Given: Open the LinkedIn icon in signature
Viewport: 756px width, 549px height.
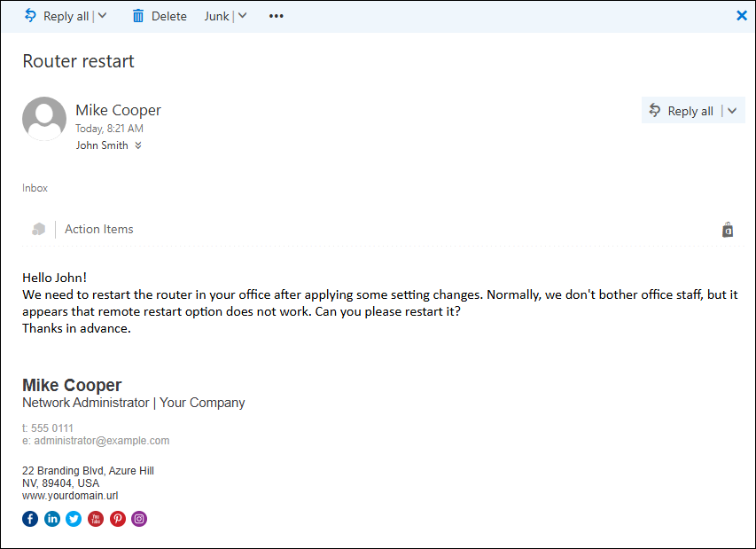Looking at the screenshot, I should tap(52, 519).
